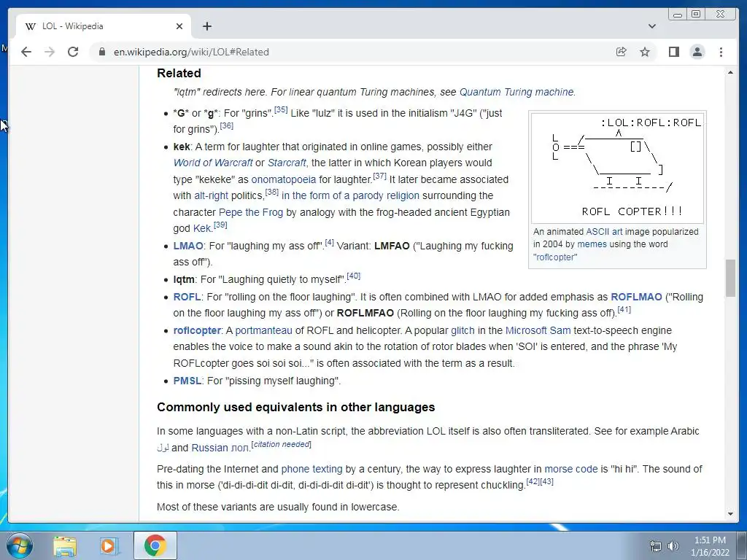Viewport: 747px width, 560px height.
Task: Follow the memes caption link
Action: [592, 244]
